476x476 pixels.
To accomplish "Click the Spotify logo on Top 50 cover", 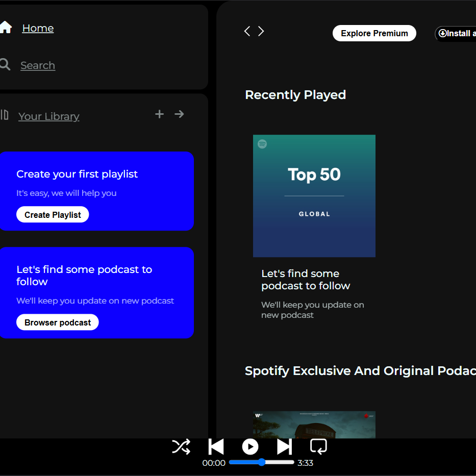I will click(x=262, y=144).
